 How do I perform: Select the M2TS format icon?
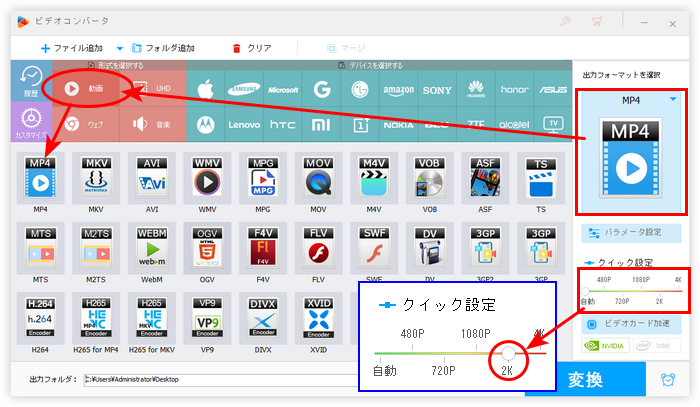point(96,248)
